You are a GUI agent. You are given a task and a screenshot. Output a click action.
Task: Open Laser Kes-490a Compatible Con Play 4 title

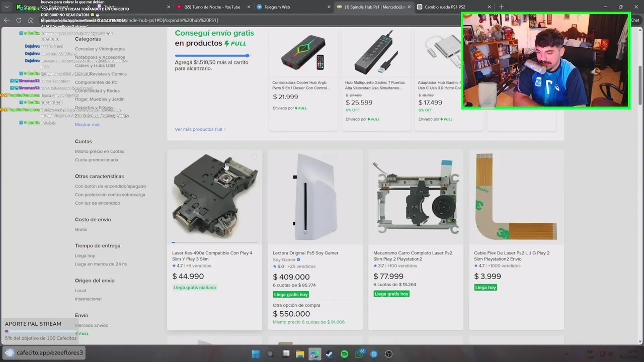coord(212,256)
